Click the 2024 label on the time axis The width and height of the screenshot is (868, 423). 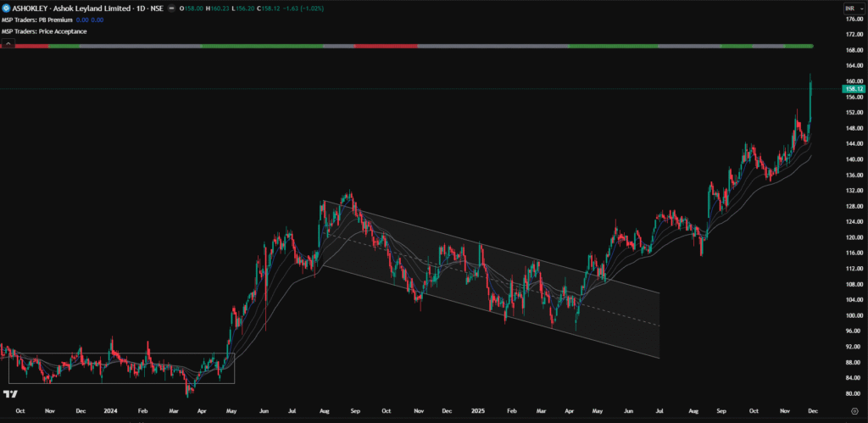(110, 410)
